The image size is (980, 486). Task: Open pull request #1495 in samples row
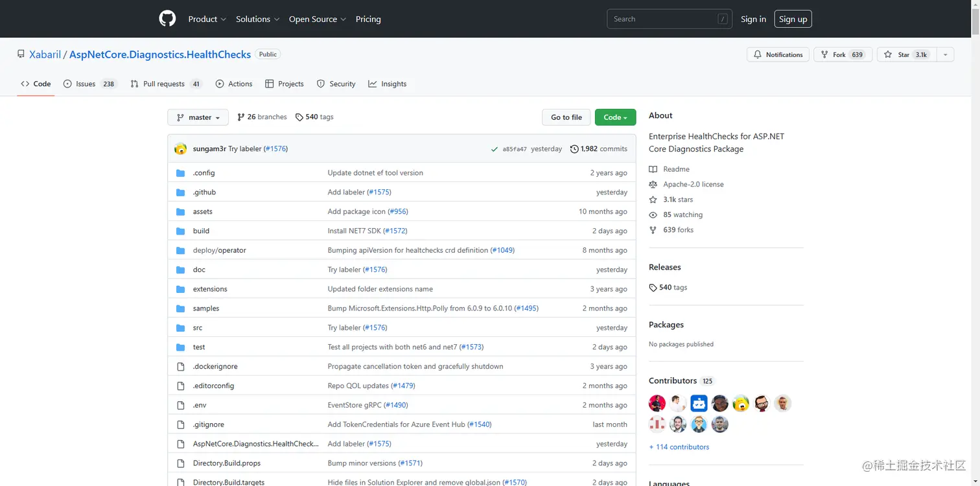click(x=526, y=308)
